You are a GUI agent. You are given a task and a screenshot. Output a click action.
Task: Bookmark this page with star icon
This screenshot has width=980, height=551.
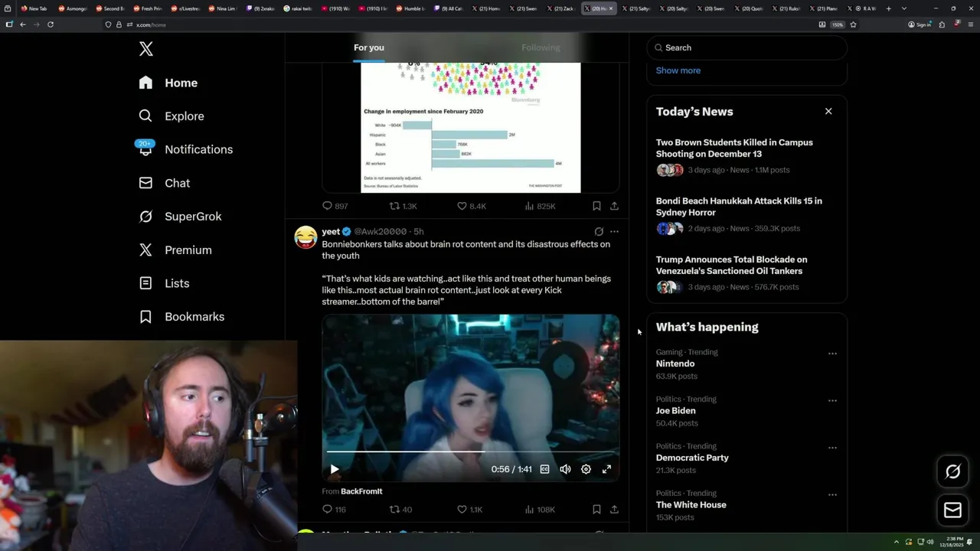[853, 24]
